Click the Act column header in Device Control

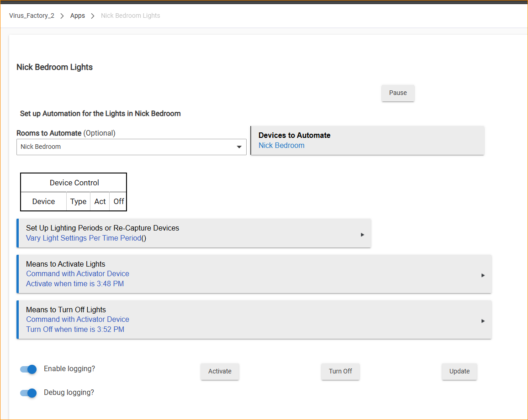click(x=100, y=201)
